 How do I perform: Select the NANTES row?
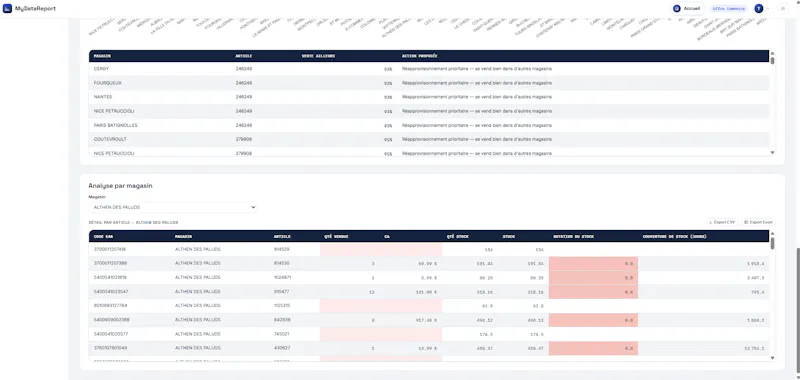click(x=429, y=97)
